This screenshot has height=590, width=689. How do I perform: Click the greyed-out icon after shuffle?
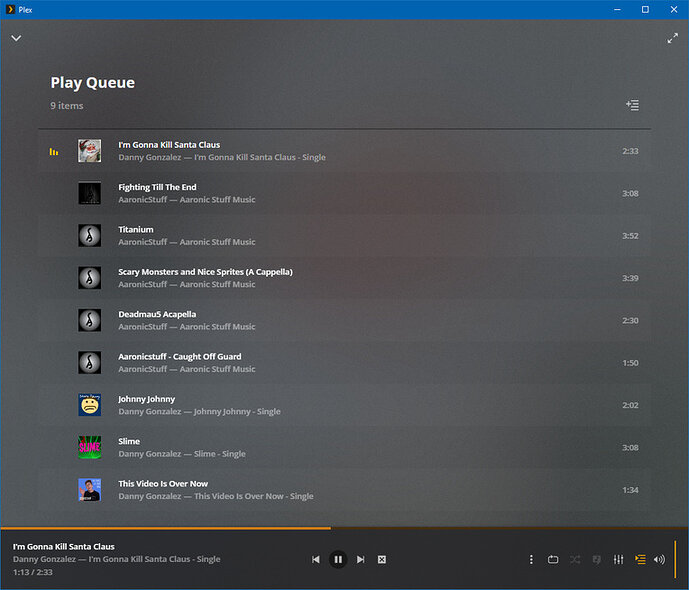click(596, 559)
